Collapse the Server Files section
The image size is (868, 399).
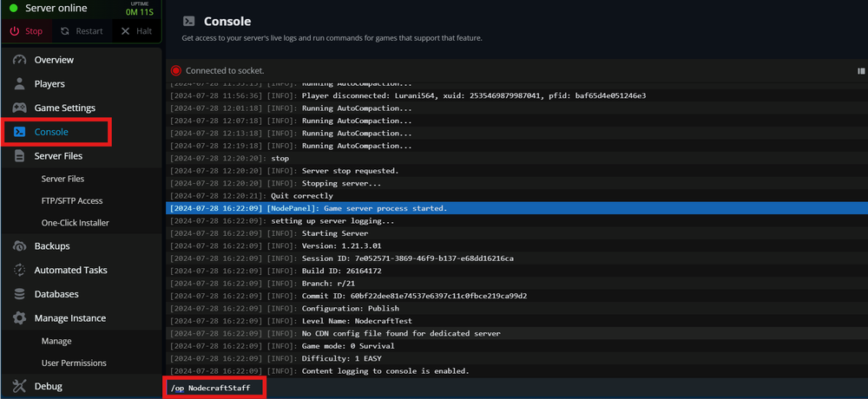(x=58, y=156)
